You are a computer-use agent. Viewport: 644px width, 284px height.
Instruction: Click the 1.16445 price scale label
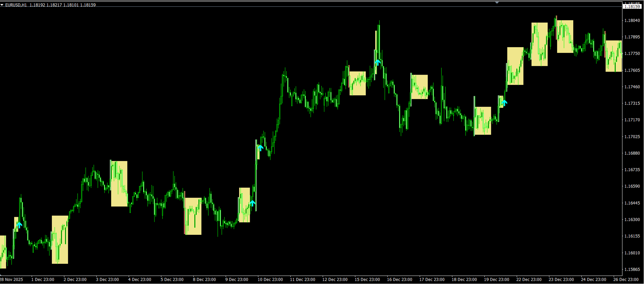pos(632,203)
